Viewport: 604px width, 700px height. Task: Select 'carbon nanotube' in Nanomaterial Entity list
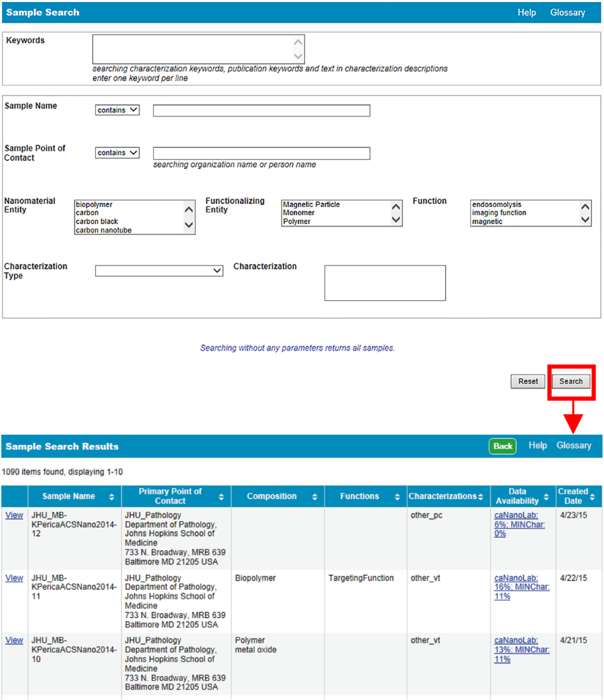coord(104,230)
